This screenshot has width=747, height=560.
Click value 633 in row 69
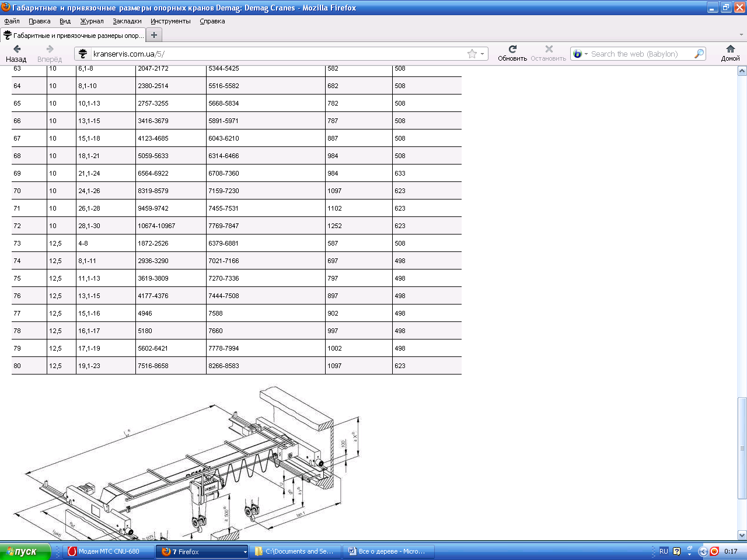[400, 173]
